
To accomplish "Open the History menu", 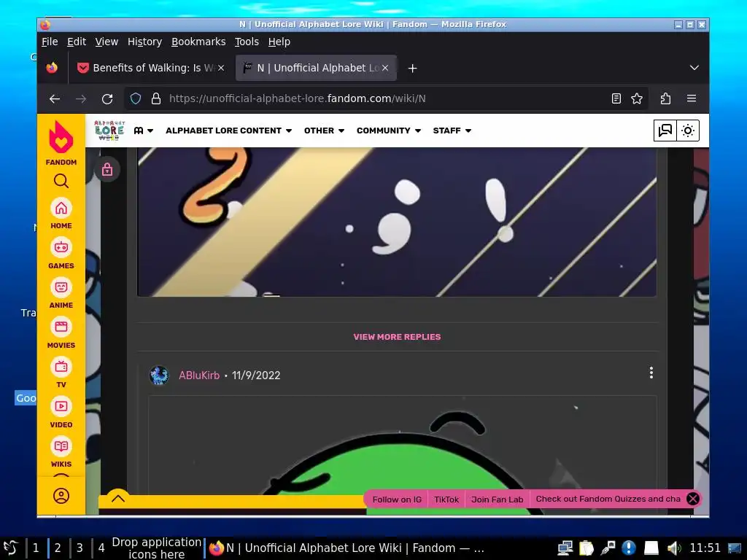I will (x=145, y=42).
